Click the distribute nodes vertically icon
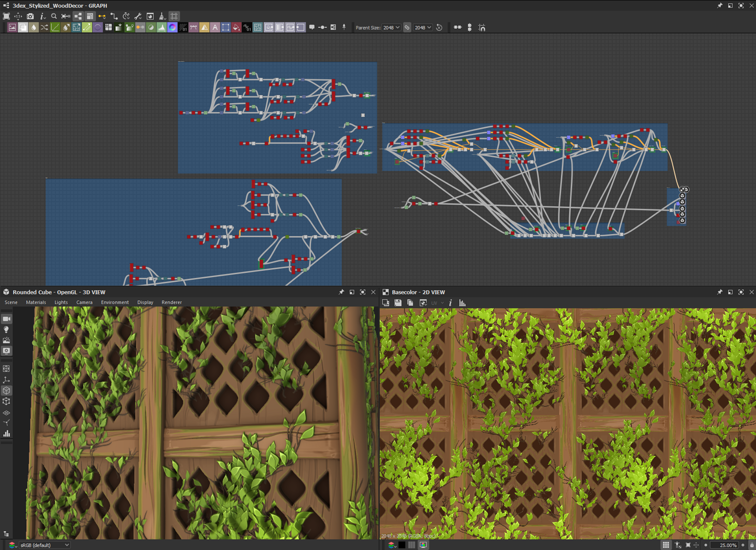 (x=470, y=27)
